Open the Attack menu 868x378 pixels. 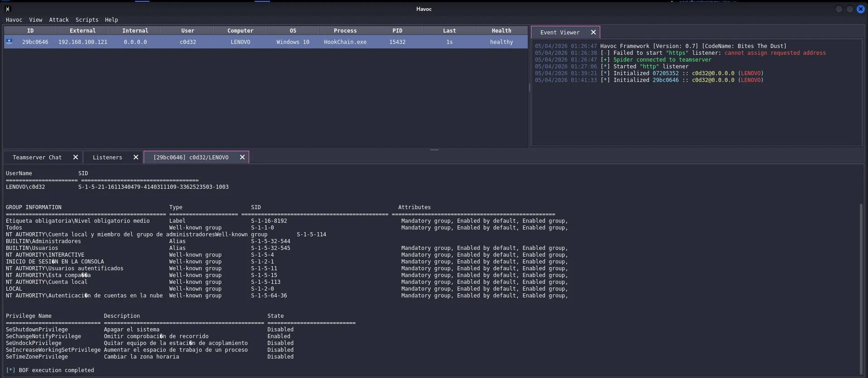(x=59, y=20)
